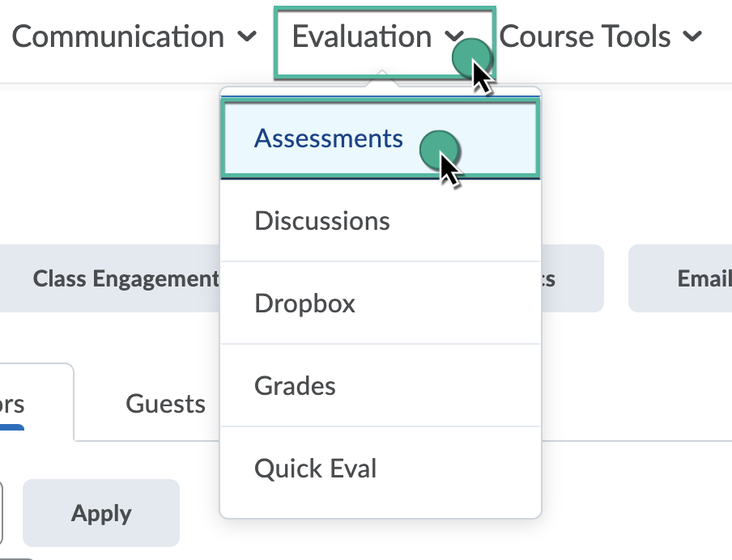Open the Dropbox menu entry
Viewport: 732px width, 560px height.
305,303
